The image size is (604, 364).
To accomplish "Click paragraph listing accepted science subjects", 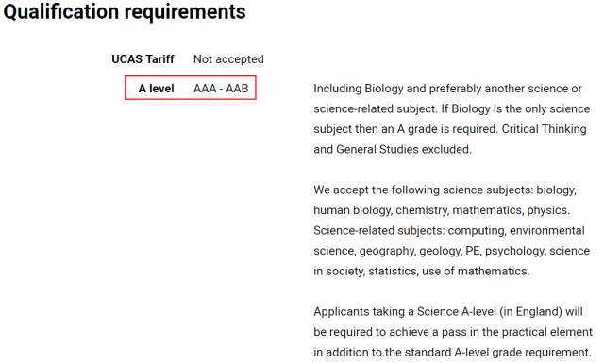I will click(x=451, y=230).
